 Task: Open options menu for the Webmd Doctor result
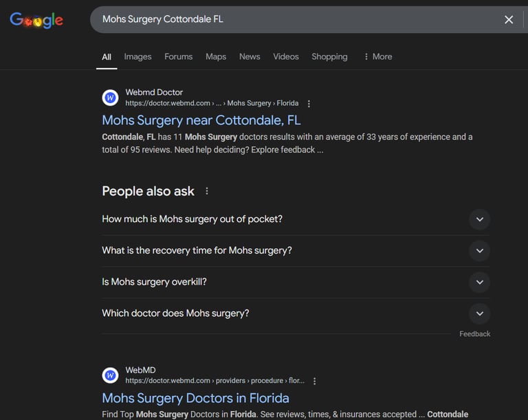[x=309, y=104]
